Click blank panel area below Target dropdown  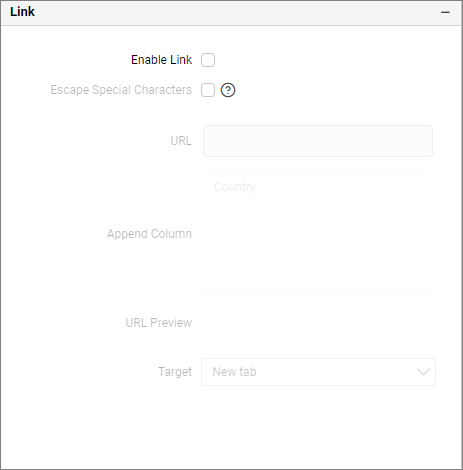pos(231,427)
